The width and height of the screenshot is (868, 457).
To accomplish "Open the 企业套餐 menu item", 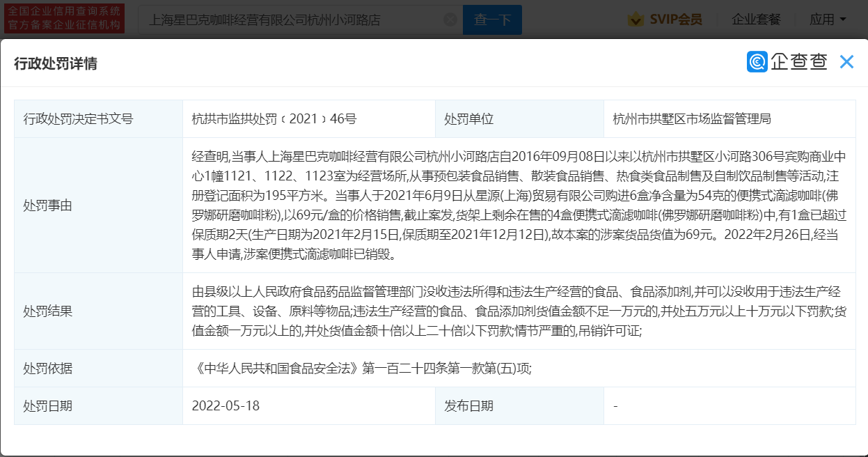I will (x=757, y=20).
